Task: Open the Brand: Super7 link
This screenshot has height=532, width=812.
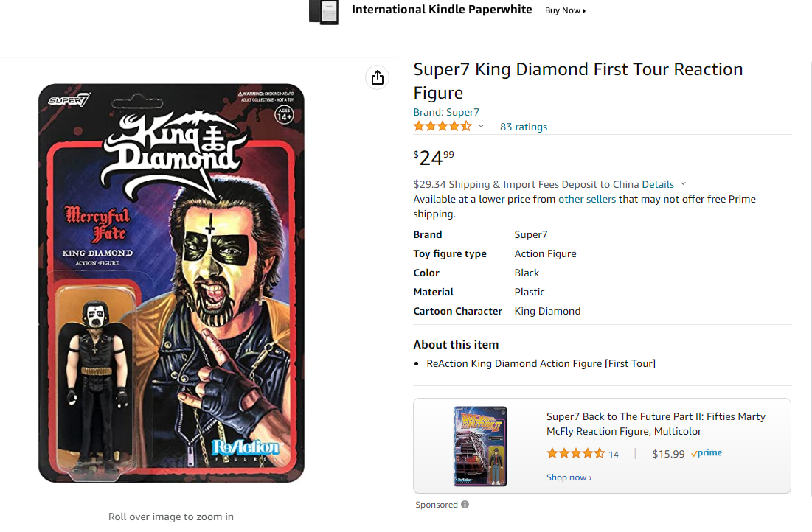Action: click(x=446, y=112)
